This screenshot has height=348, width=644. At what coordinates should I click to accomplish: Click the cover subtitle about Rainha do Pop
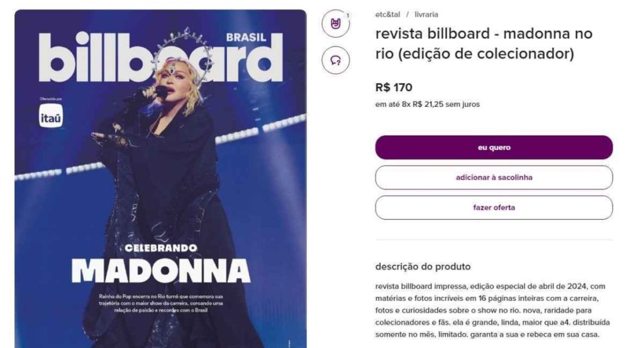(161, 303)
